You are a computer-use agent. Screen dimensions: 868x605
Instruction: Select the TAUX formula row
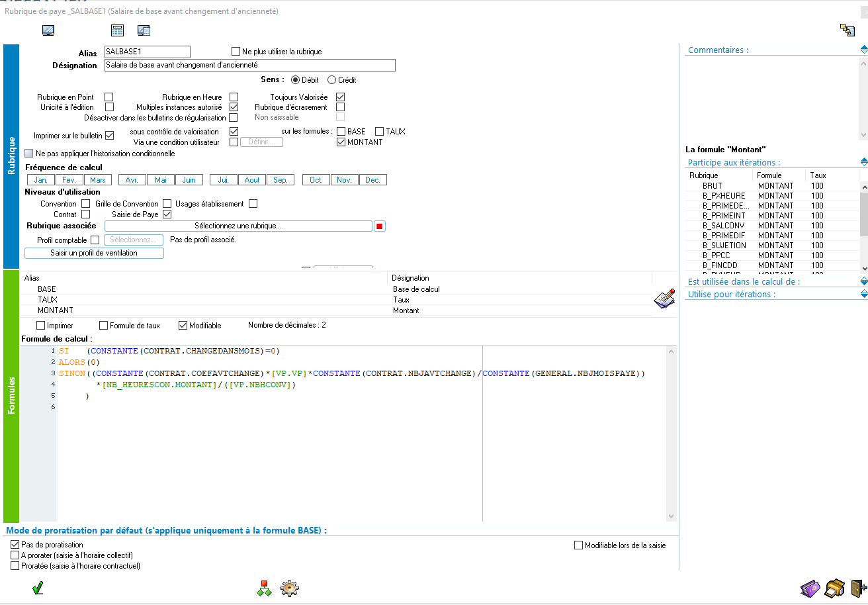[337, 300]
